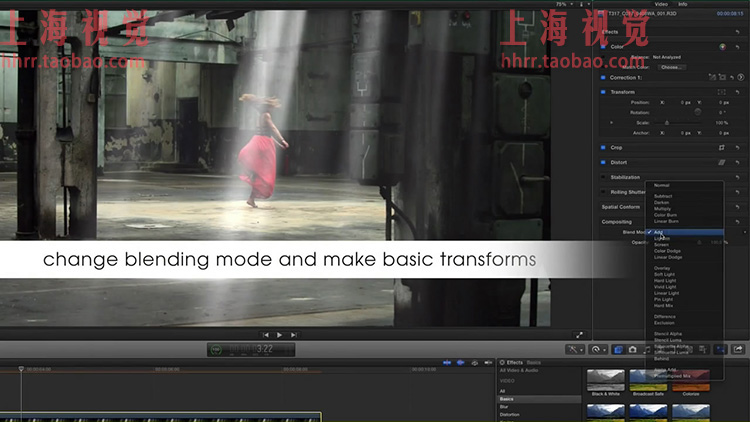The width and height of the screenshot is (750, 422).
Task: Toggle the Distort checkbox
Action: (603, 162)
